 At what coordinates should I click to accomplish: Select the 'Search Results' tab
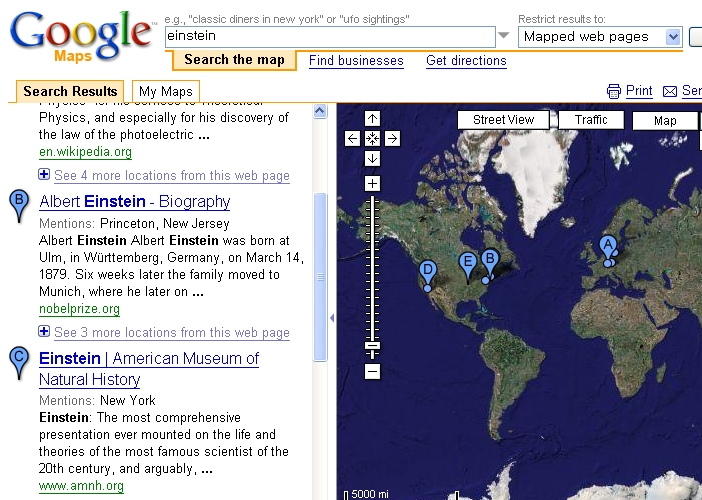point(70,91)
